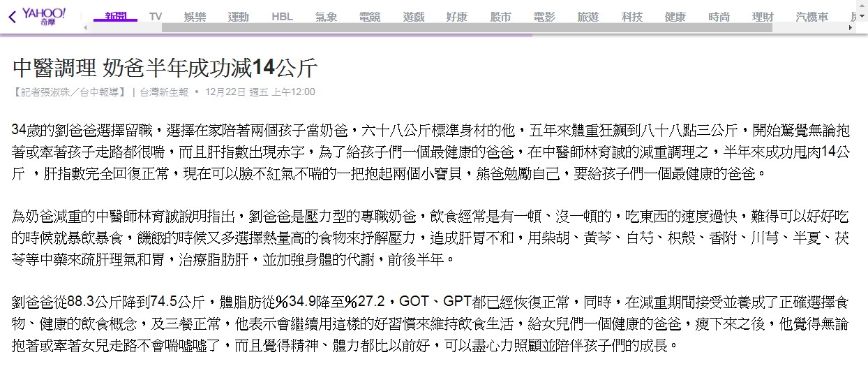Select the 汽機車 tab
This screenshot has height=371, width=868.
click(811, 17)
